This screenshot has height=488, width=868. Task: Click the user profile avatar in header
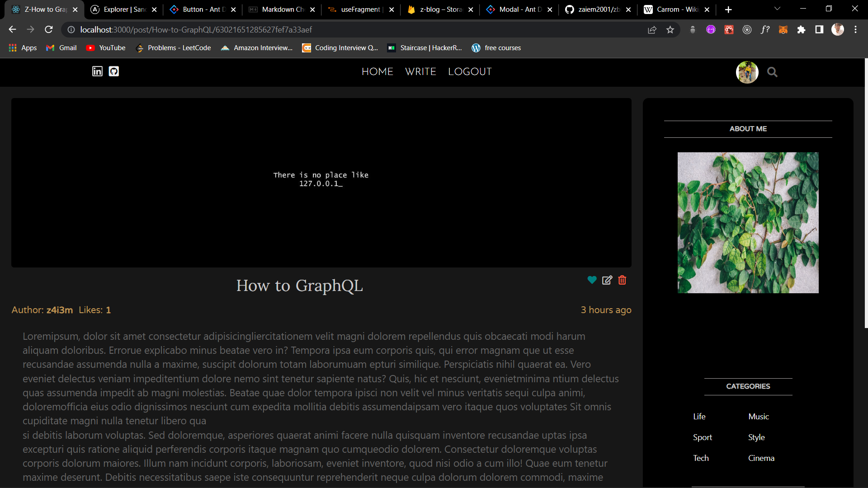[747, 72]
